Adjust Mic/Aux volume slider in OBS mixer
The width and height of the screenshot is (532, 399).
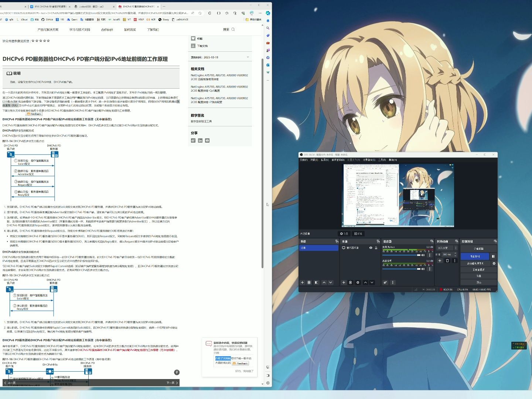[x=401, y=255]
